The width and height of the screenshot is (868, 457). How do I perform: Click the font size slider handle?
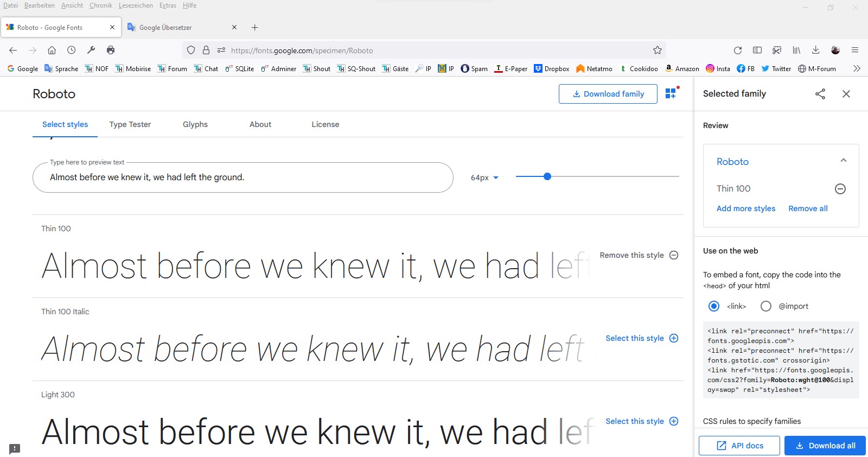pyautogui.click(x=547, y=176)
